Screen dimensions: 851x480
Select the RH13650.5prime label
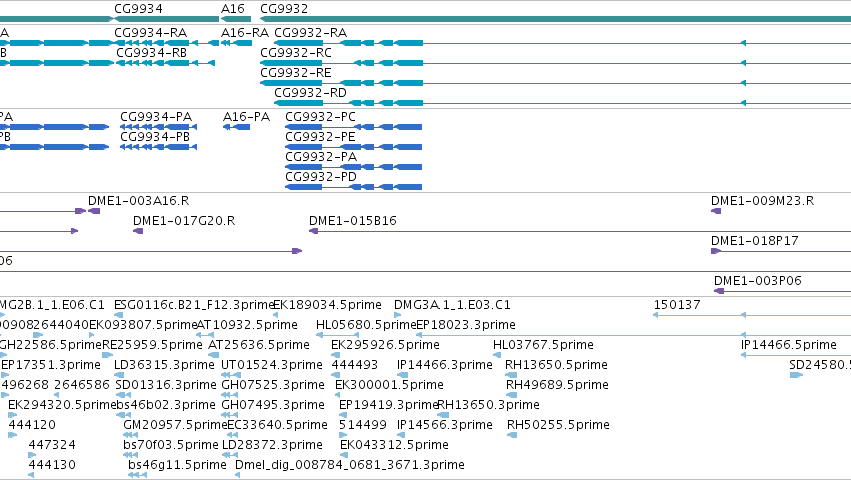click(556, 365)
